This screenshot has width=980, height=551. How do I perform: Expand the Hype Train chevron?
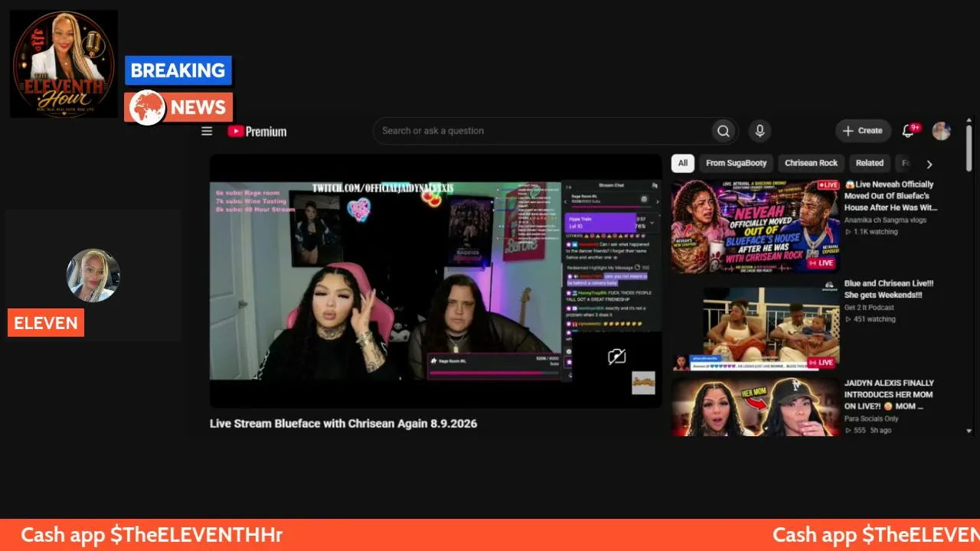tap(652, 222)
